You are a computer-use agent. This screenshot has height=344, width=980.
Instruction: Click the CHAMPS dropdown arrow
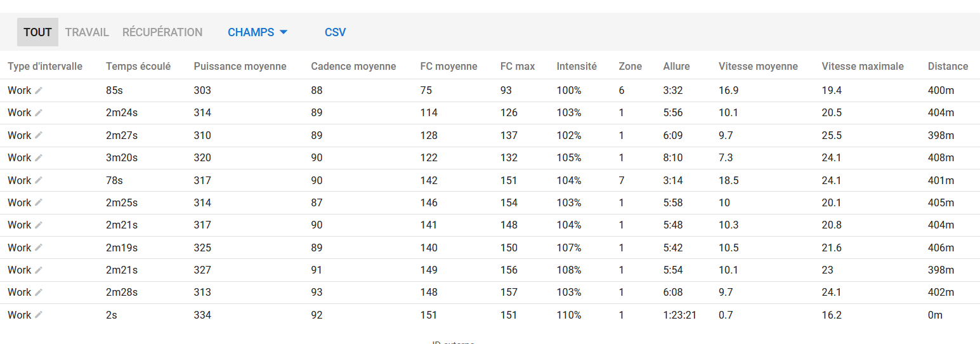[x=284, y=32]
